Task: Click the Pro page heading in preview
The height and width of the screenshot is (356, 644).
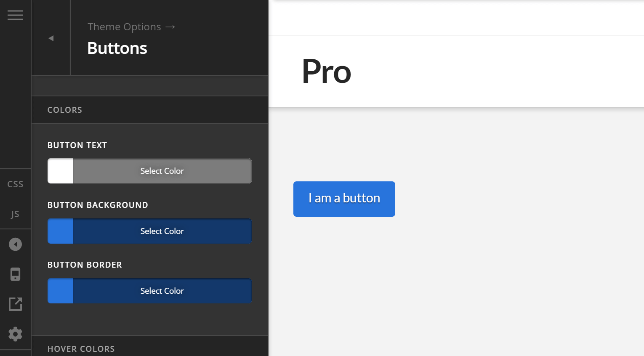Action: point(326,72)
